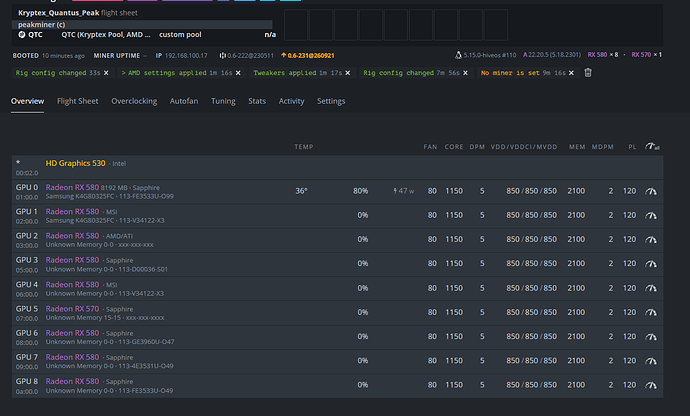
Task: Open overclock tuning icon for GPU 2
Action: pyautogui.click(x=651, y=239)
